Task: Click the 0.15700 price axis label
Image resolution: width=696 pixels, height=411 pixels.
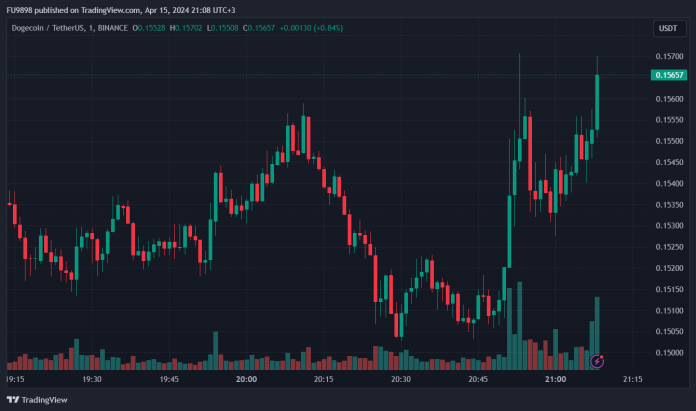Action: pos(669,56)
